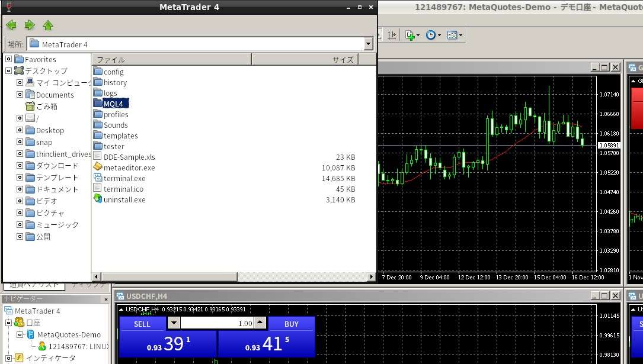Open the indicators list toolbar icon

412,35
